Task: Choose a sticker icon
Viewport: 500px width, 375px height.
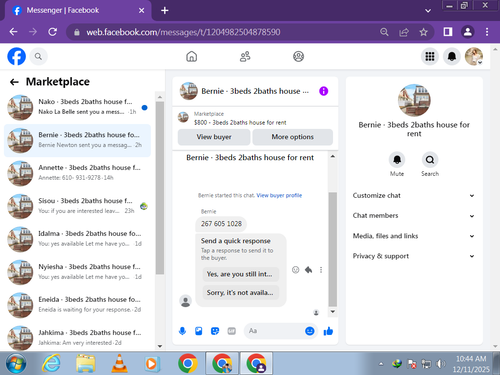Action: coord(215,331)
